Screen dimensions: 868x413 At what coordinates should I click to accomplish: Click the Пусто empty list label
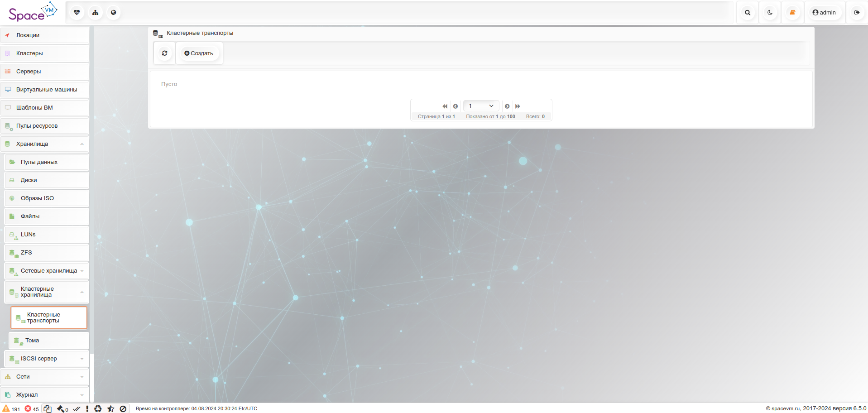[169, 84]
